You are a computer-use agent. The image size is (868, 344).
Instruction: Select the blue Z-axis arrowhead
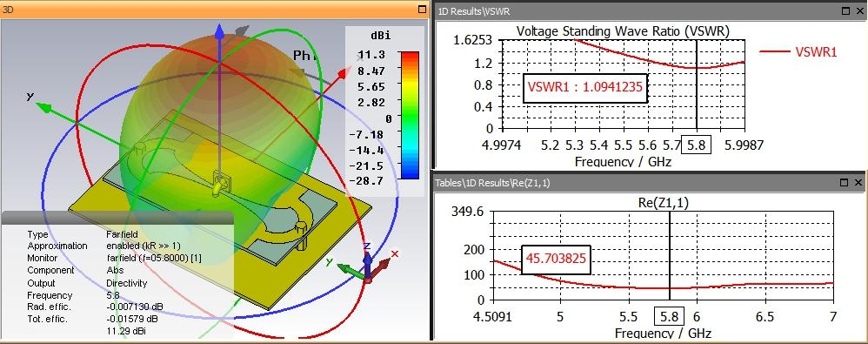point(220,32)
